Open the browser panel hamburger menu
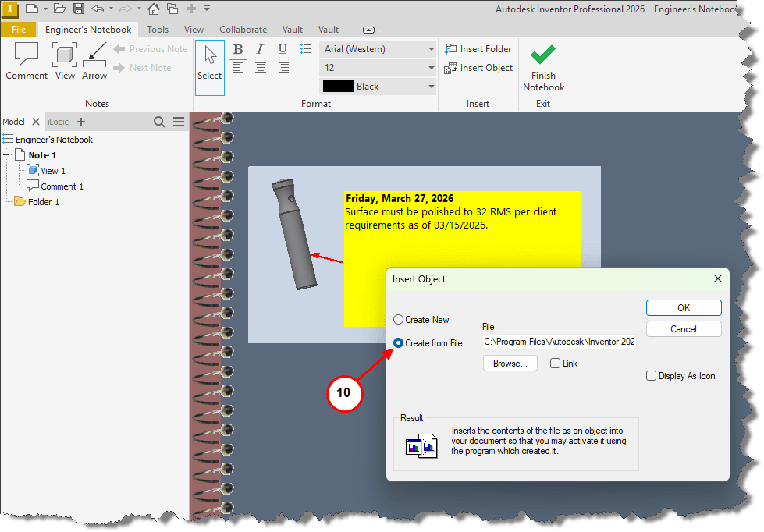The width and height of the screenshot is (764, 532). point(179,122)
